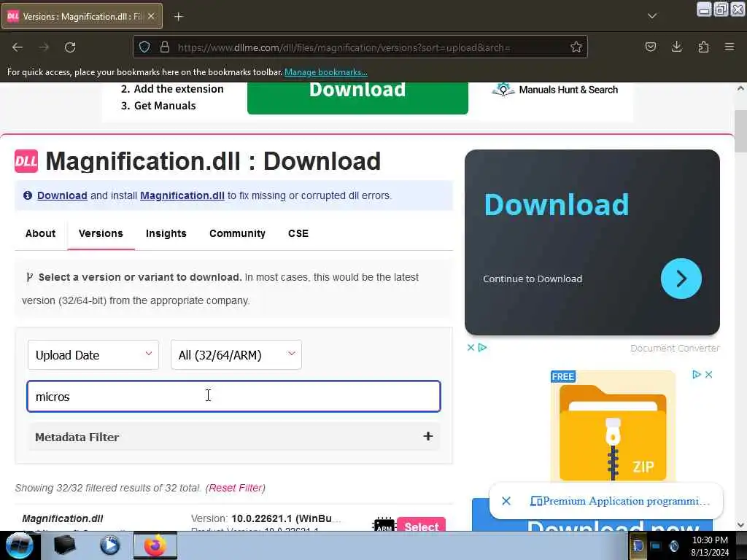Viewport: 747px width, 560px height.
Task: Open the Windows Start menu
Action: point(19,545)
